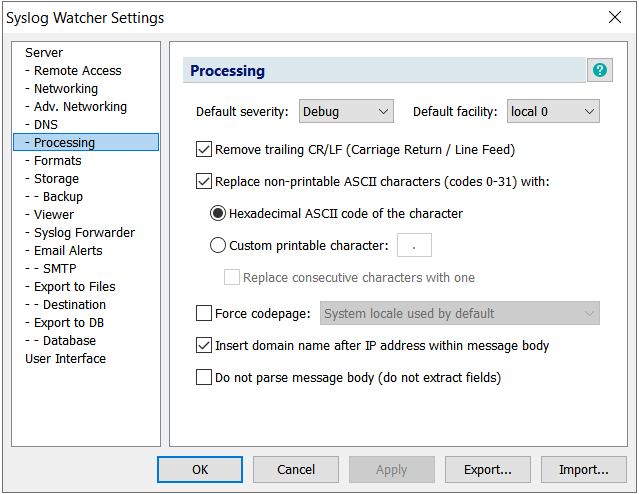Open the Formats settings page
The width and height of the screenshot is (639, 494).
(53, 161)
